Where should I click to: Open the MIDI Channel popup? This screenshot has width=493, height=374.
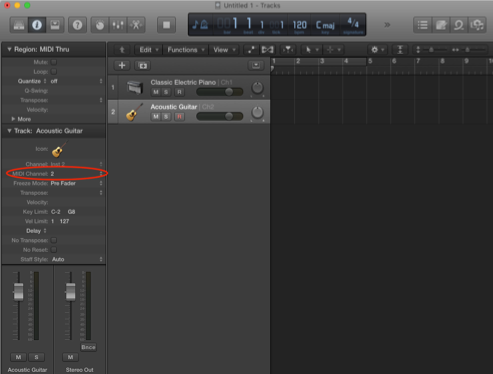76,174
